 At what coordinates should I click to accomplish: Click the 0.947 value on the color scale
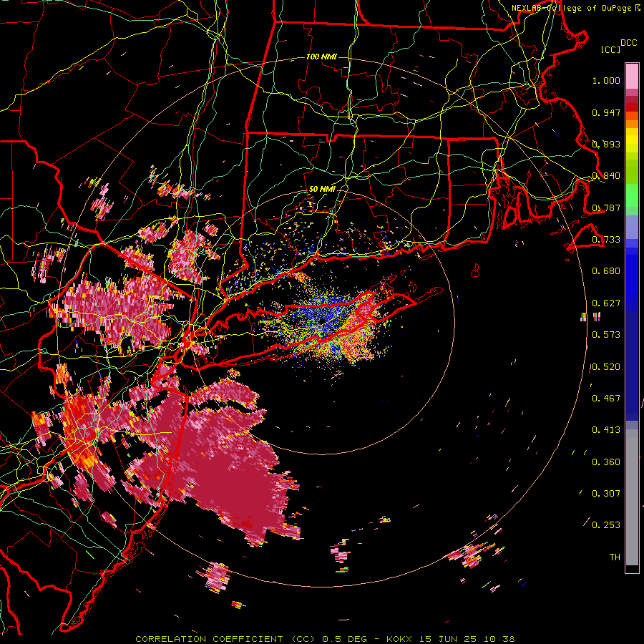click(606, 112)
